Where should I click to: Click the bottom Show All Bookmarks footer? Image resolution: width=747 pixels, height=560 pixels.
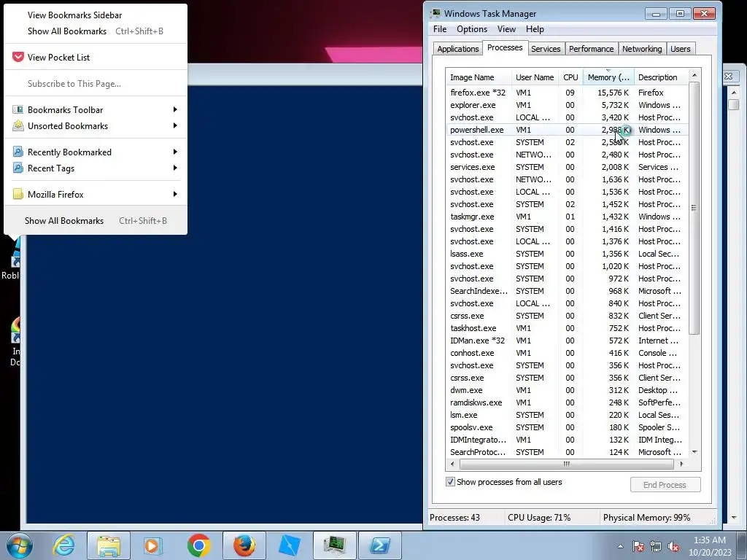coord(96,220)
